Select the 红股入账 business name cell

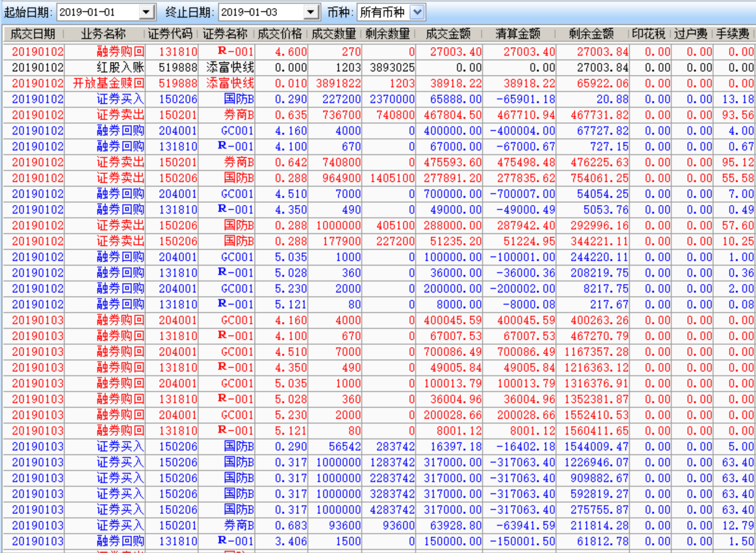(x=105, y=67)
